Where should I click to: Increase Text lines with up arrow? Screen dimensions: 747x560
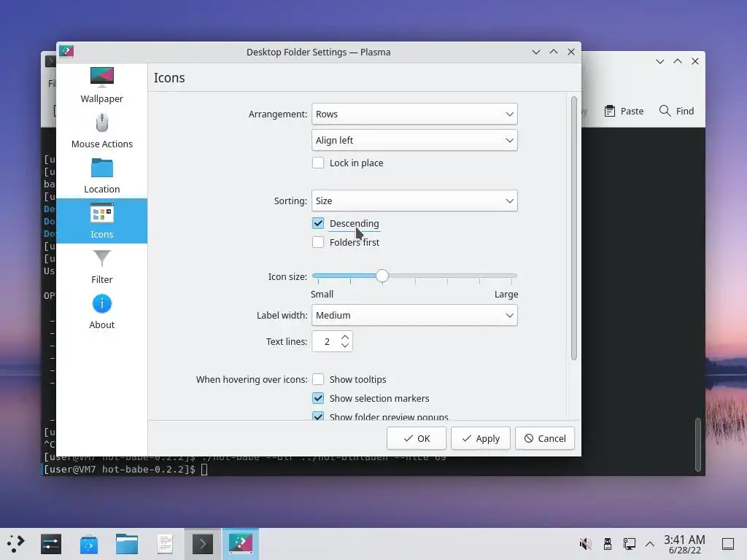pyautogui.click(x=345, y=337)
